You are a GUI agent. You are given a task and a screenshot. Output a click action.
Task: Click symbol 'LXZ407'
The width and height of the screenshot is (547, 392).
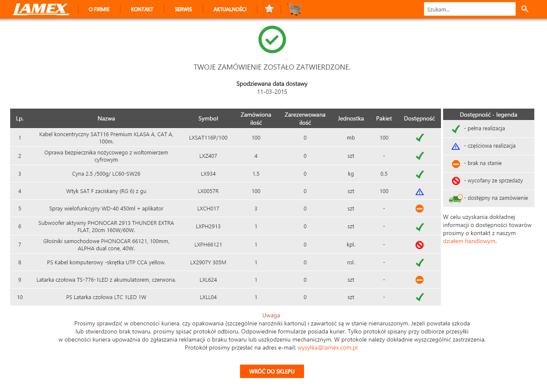tap(208, 156)
